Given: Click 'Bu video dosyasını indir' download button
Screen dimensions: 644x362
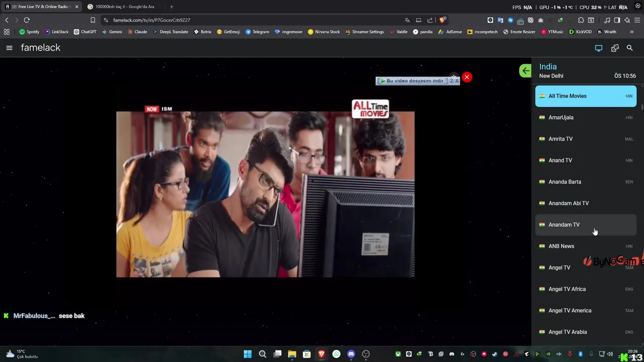Looking at the screenshot, I should coord(412,81).
